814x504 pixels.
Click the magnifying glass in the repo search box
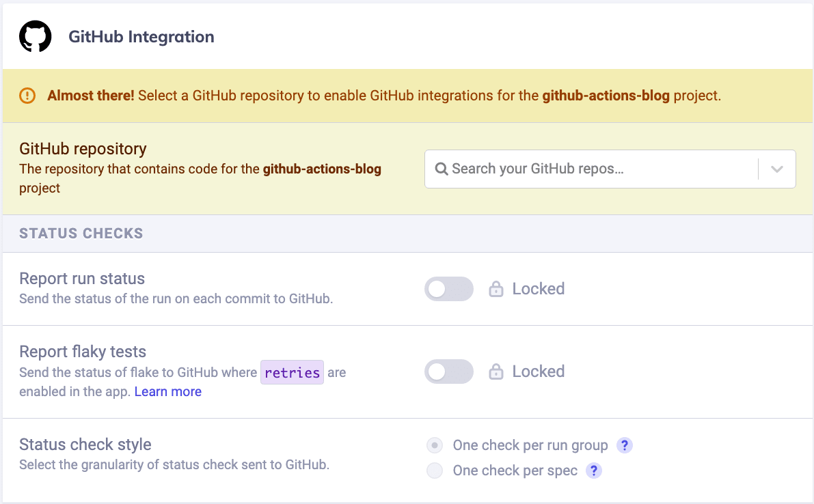pos(441,169)
